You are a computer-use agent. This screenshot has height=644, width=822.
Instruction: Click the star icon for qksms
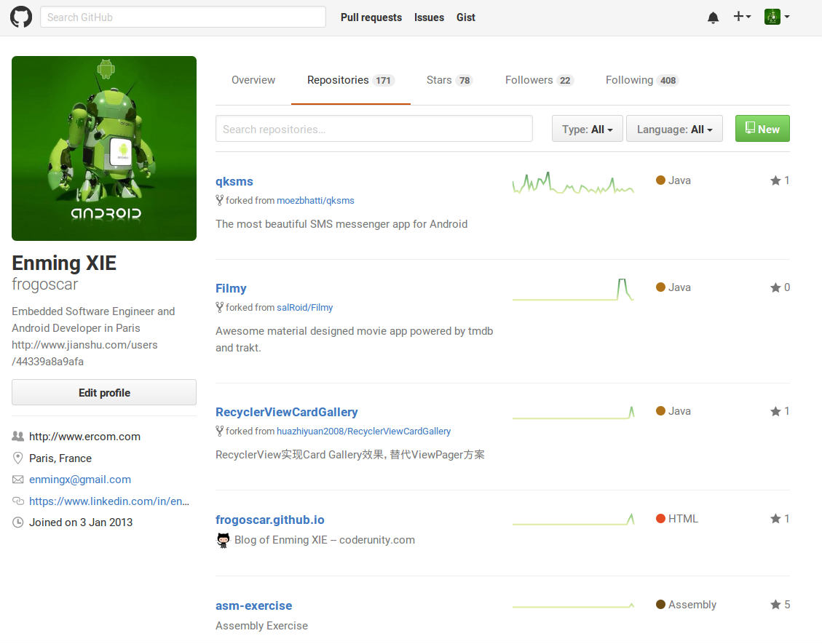[x=775, y=180]
